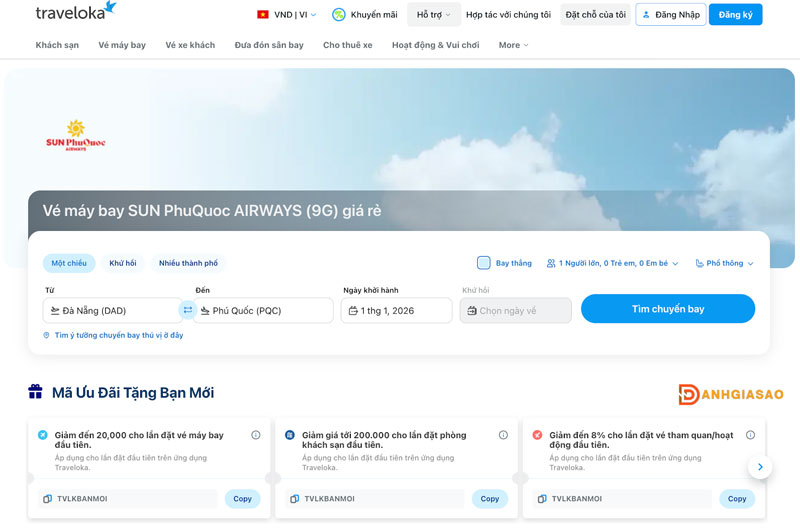The image size is (800, 531).
Task: Click the Traveloka logo
Action: [76, 12]
